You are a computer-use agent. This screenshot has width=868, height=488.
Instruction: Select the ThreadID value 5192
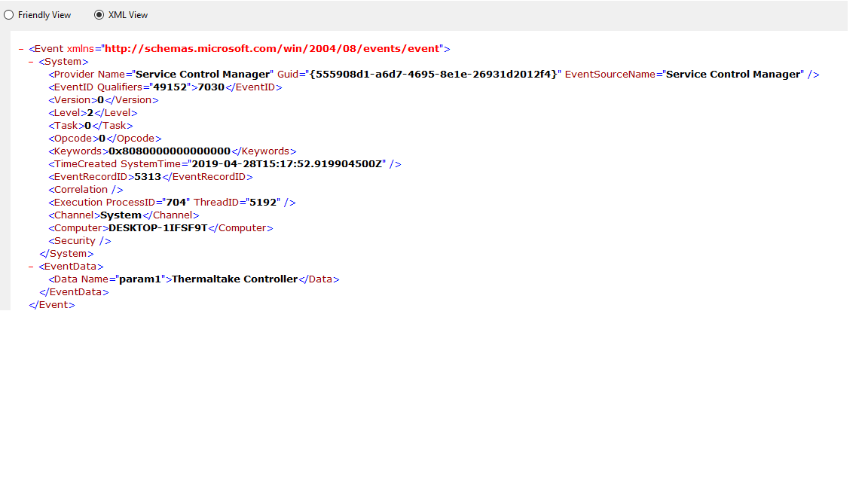click(266, 202)
